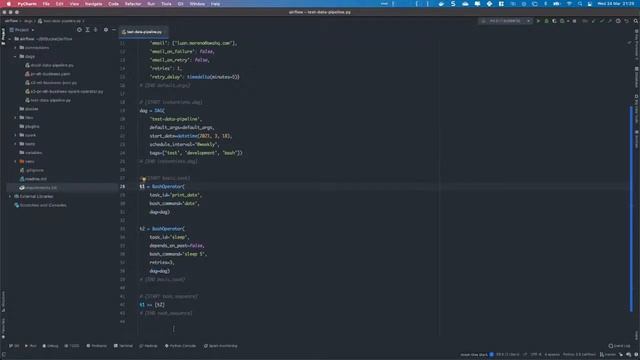The width and height of the screenshot is (640, 360).
Task: Click the 4 spaces indent status widget
Action: 552,355
